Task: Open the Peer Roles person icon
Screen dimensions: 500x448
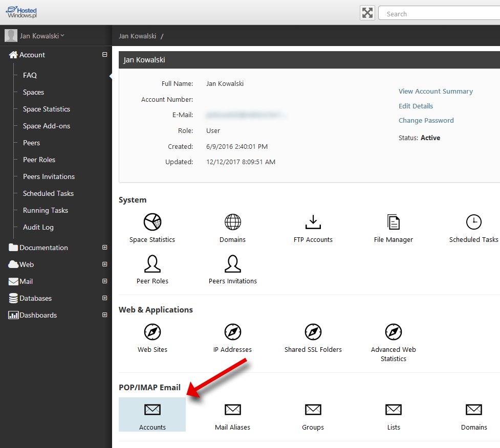Action: (153, 263)
